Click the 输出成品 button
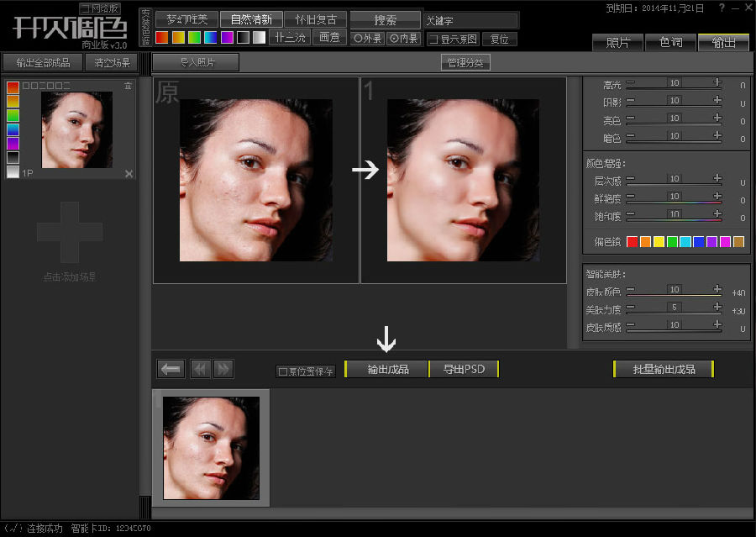Viewport: 756px width, 537px height. point(387,369)
